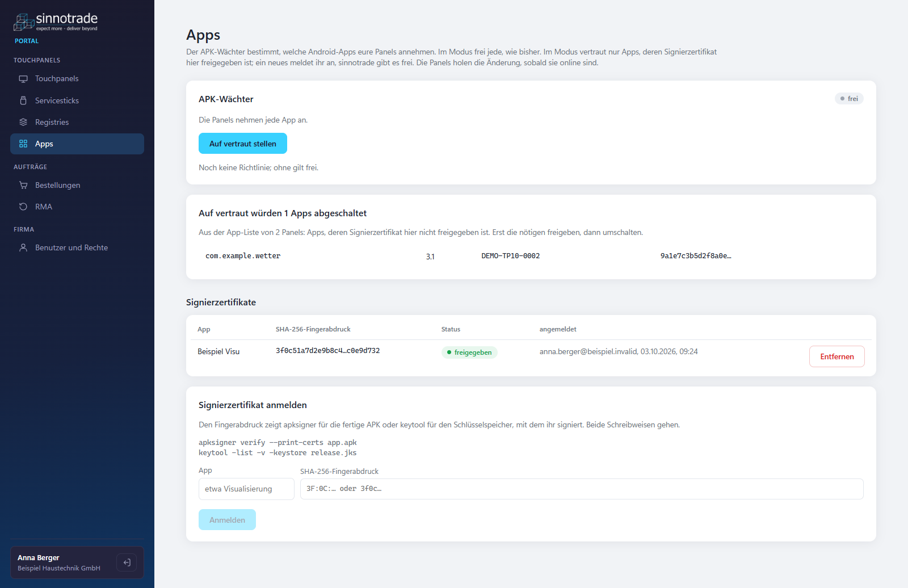Image resolution: width=908 pixels, height=588 pixels.
Task: Click the Servicesticks icon in sidebar
Action: coord(23,100)
